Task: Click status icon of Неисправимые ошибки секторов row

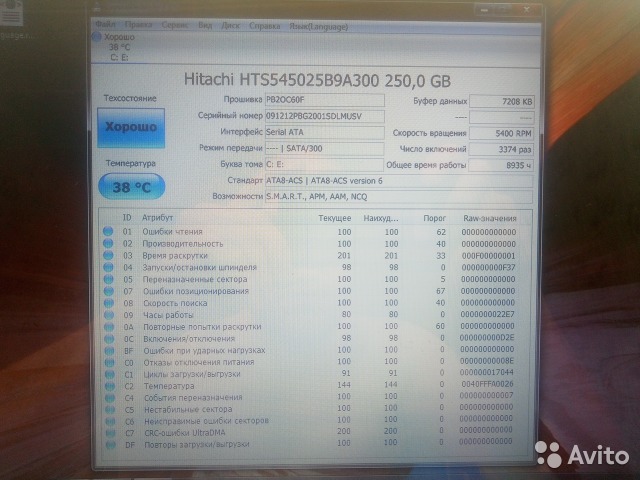Action: click(110, 421)
